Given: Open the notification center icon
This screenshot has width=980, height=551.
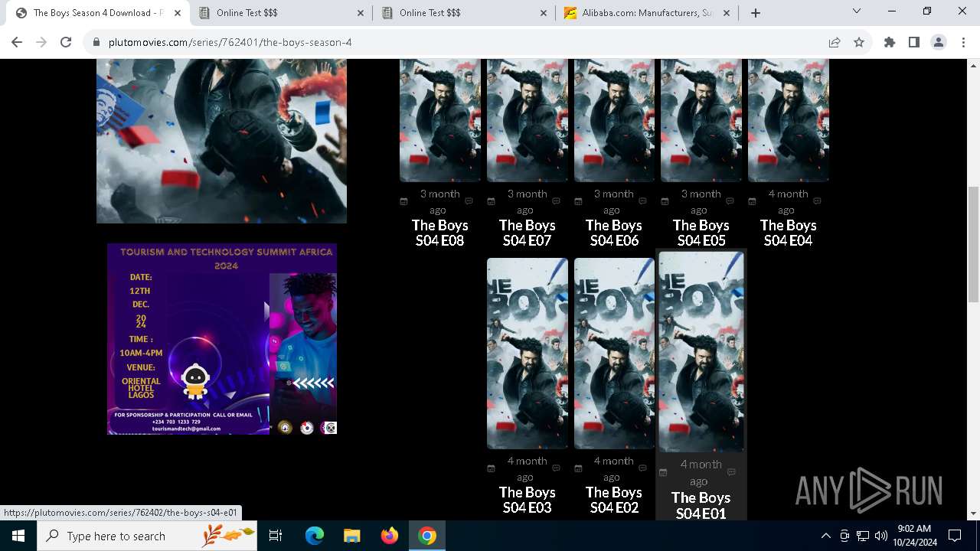Looking at the screenshot, I should click(x=955, y=536).
